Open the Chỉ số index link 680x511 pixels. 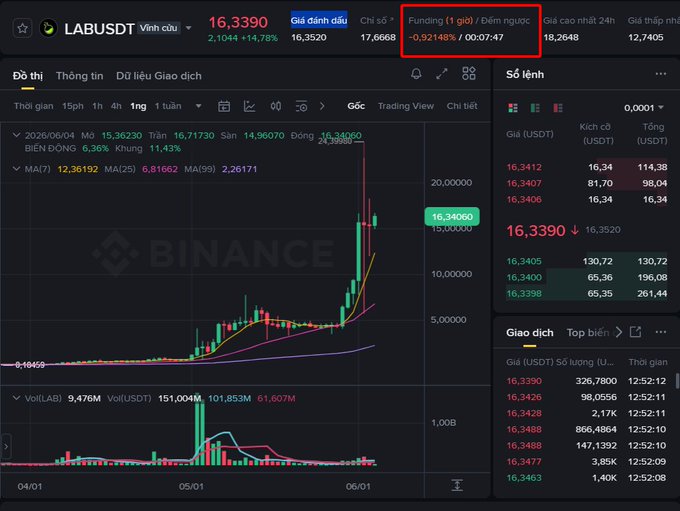coord(377,20)
